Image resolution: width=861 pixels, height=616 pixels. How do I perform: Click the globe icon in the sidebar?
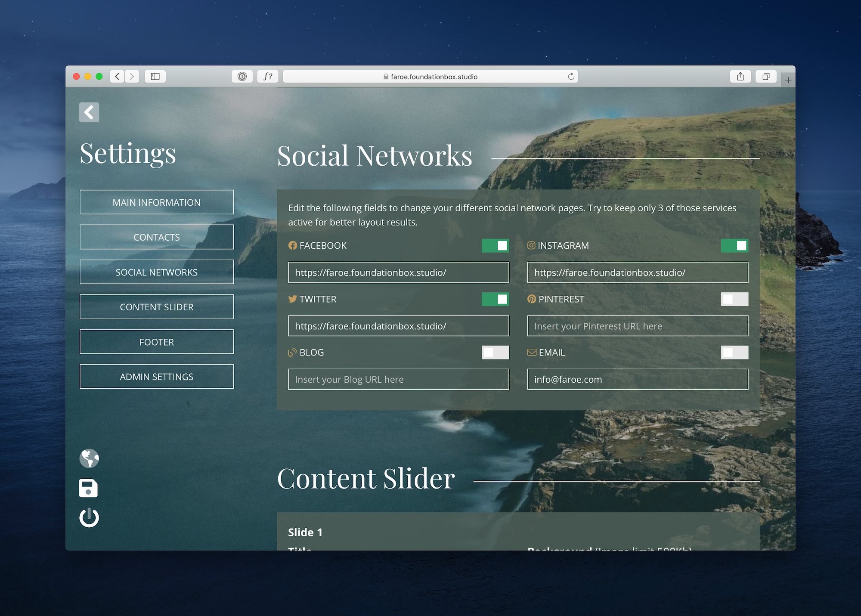click(x=89, y=458)
